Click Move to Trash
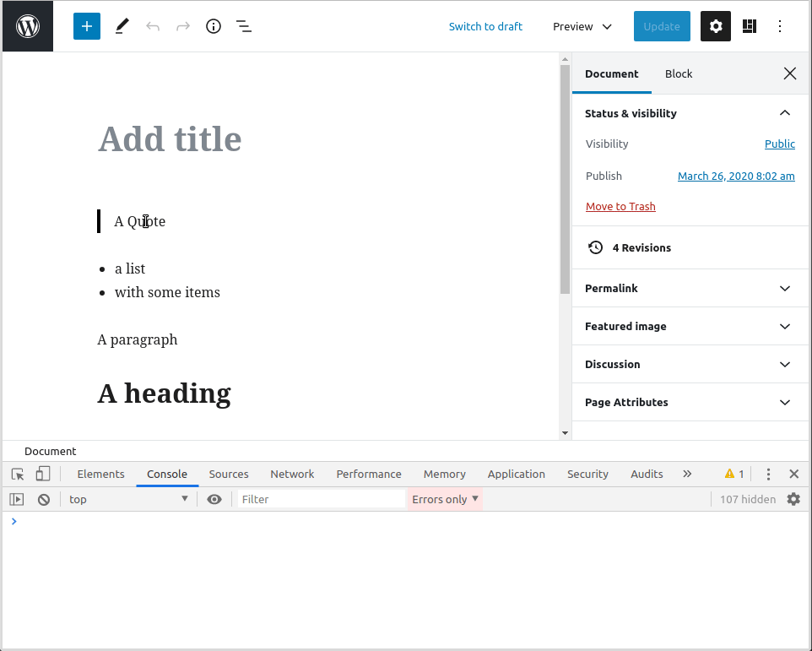The width and height of the screenshot is (812, 651). click(620, 207)
